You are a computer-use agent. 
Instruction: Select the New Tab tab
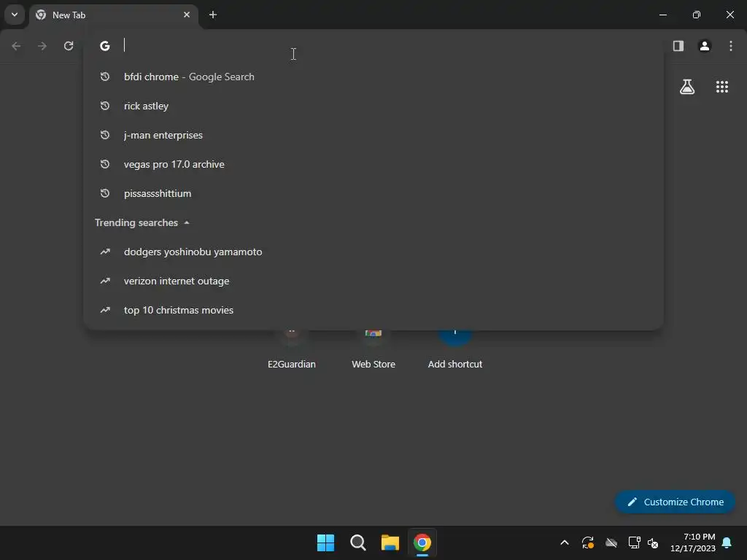tap(114, 15)
